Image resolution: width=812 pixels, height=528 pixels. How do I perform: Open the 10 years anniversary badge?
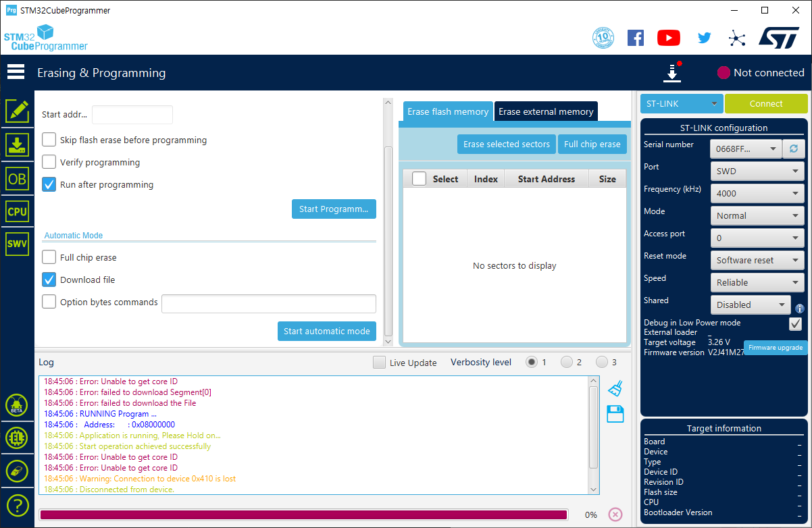coord(603,38)
